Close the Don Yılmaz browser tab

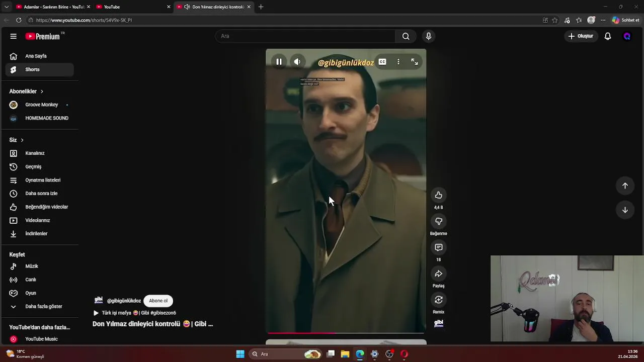tap(249, 7)
